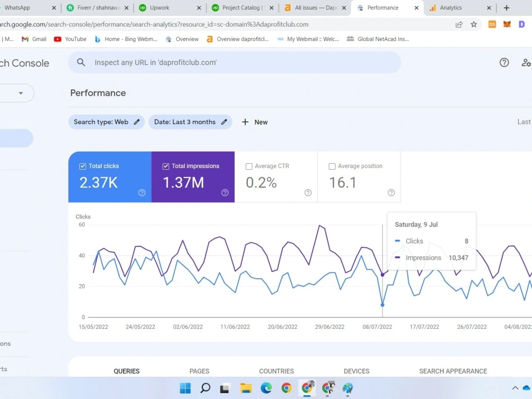Edit the Date filter pencil icon

(x=224, y=122)
